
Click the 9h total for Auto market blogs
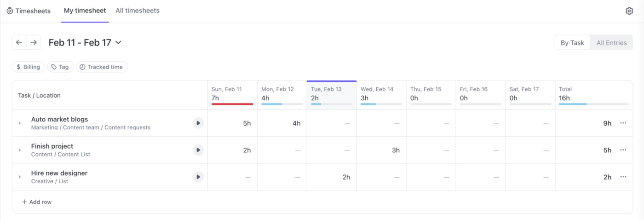607,123
